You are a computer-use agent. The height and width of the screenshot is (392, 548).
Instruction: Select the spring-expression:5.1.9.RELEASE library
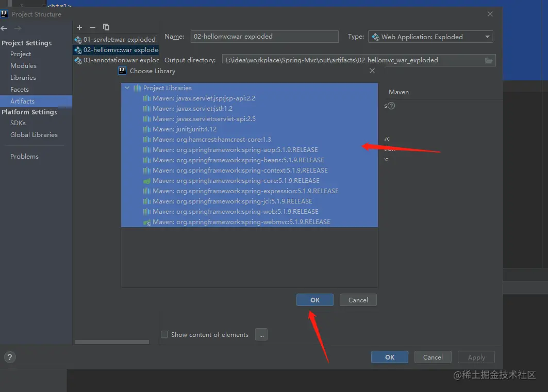point(250,191)
